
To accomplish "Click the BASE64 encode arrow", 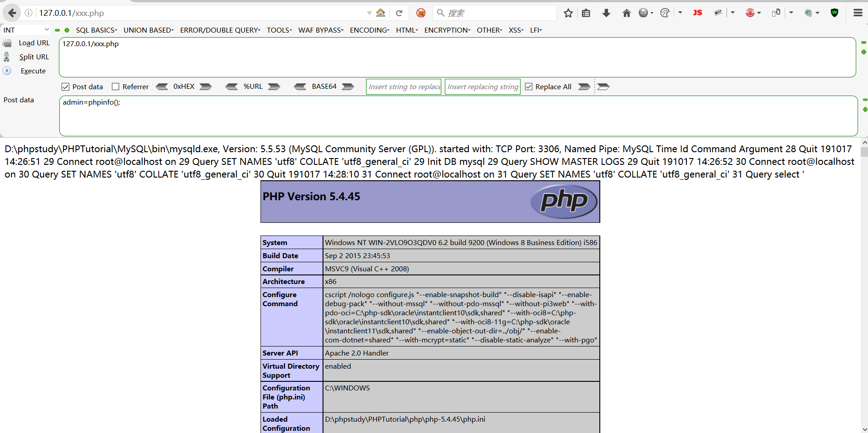I will 348,86.
